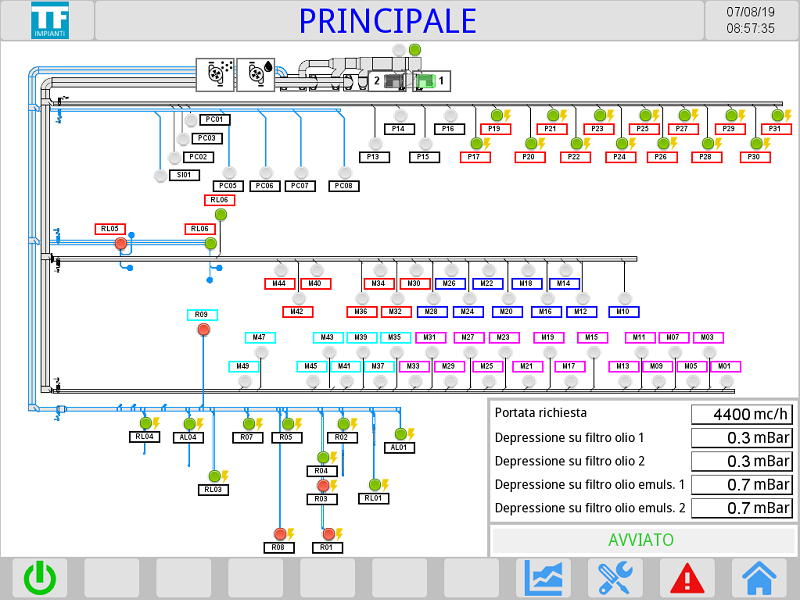Click the date and time display
800x600 pixels.
click(x=750, y=20)
